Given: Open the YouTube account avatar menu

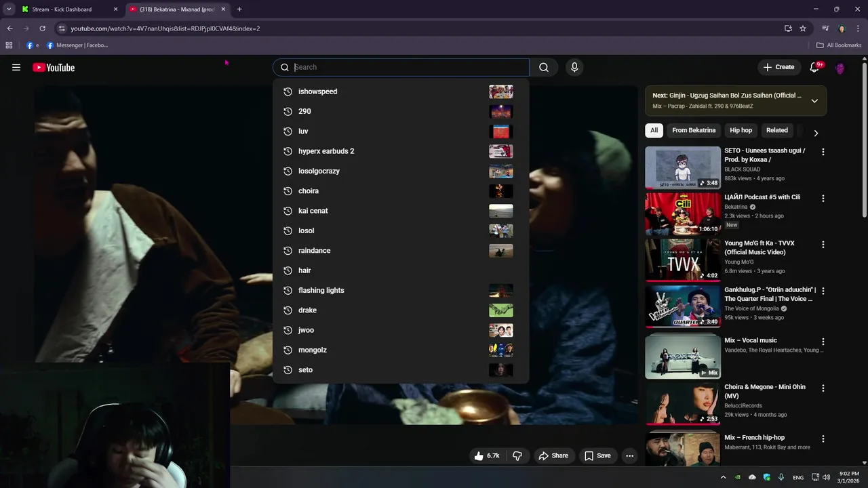Looking at the screenshot, I should point(840,68).
